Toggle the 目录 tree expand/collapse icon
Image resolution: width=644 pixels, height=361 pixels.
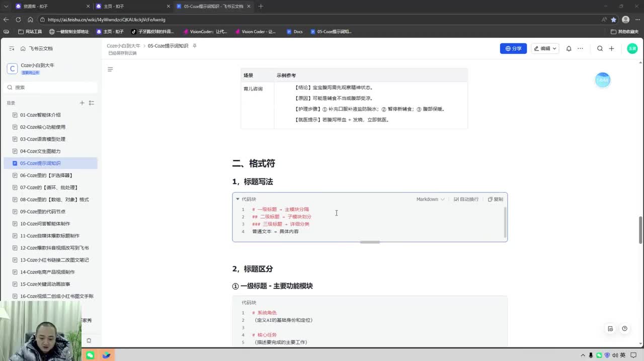[x=92, y=103]
